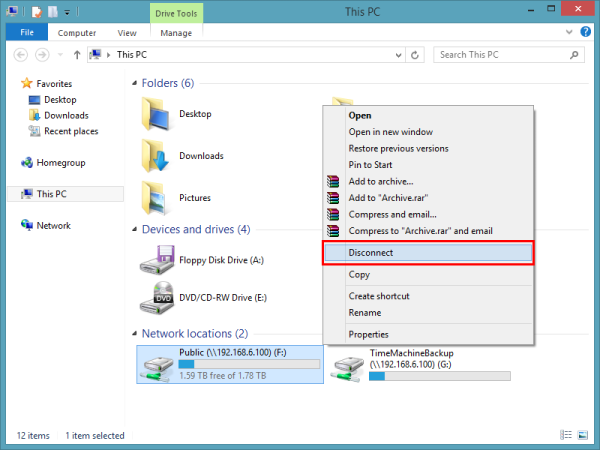This screenshot has height=450, width=600.
Task: Expand the ribbon with the chevron
Action: (569, 32)
